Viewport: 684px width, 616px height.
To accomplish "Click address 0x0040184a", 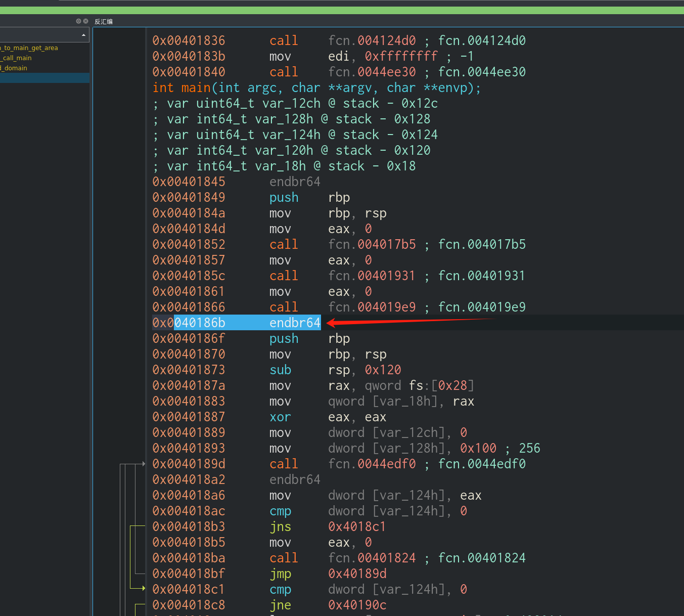I will pos(189,213).
